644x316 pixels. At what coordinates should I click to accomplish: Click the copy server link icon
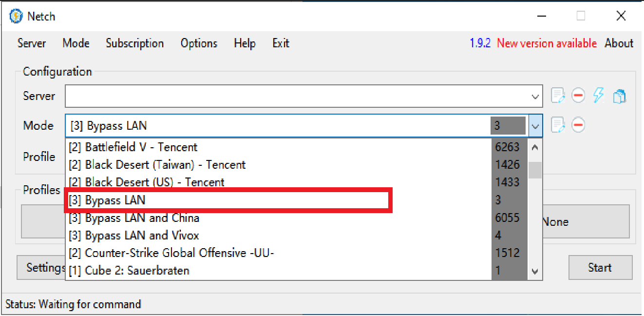619,96
